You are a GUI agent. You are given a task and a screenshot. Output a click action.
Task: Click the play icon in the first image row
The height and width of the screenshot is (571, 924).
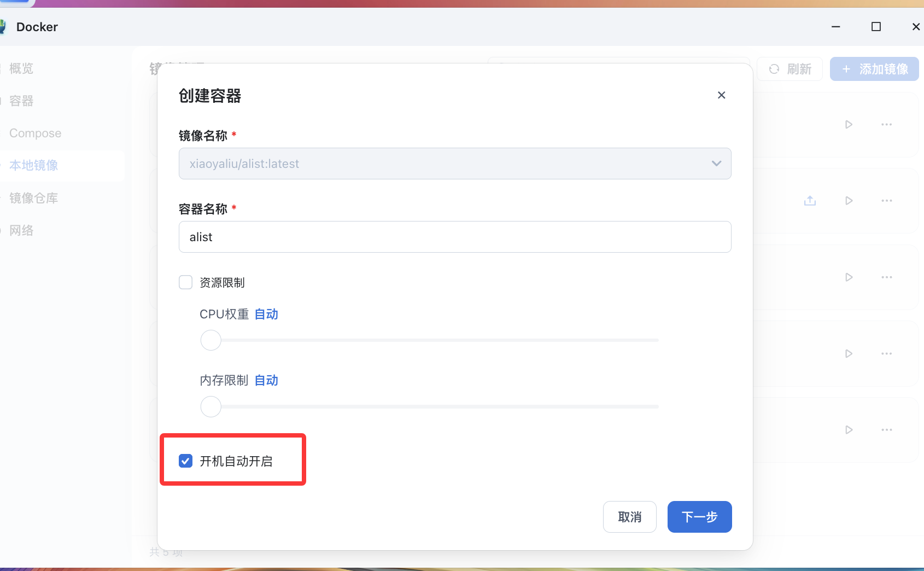click(849, 125)
